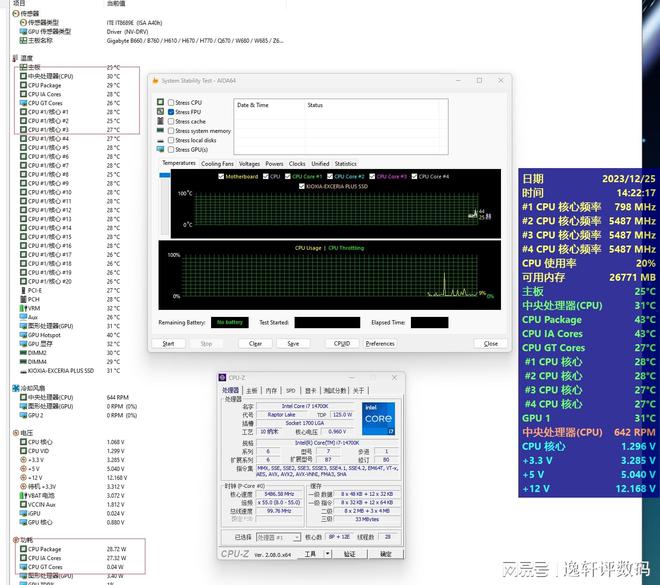Click the 工具 button in CPU-Z
The width and height of the screenshot is (660, 585).
(x=310, y=554)
